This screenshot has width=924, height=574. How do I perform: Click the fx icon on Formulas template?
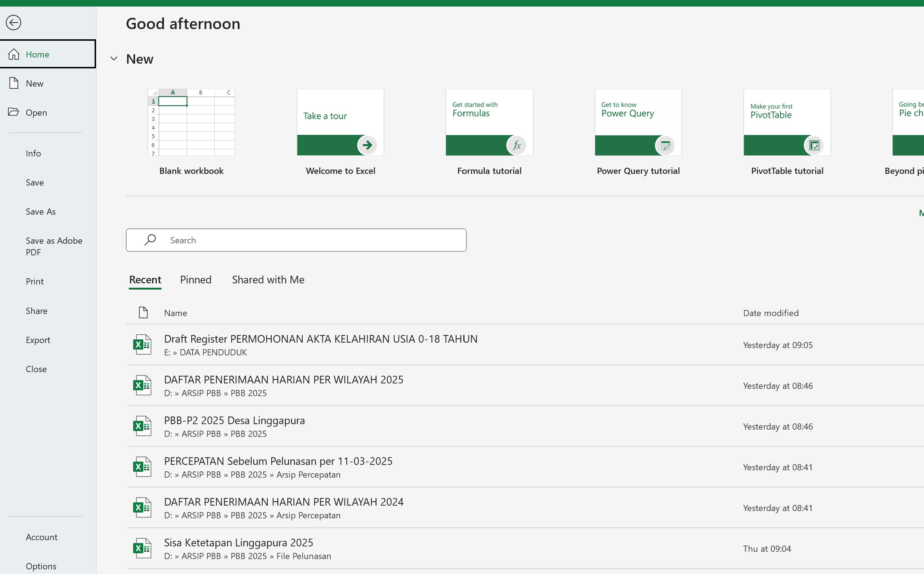tap(516, 145)
